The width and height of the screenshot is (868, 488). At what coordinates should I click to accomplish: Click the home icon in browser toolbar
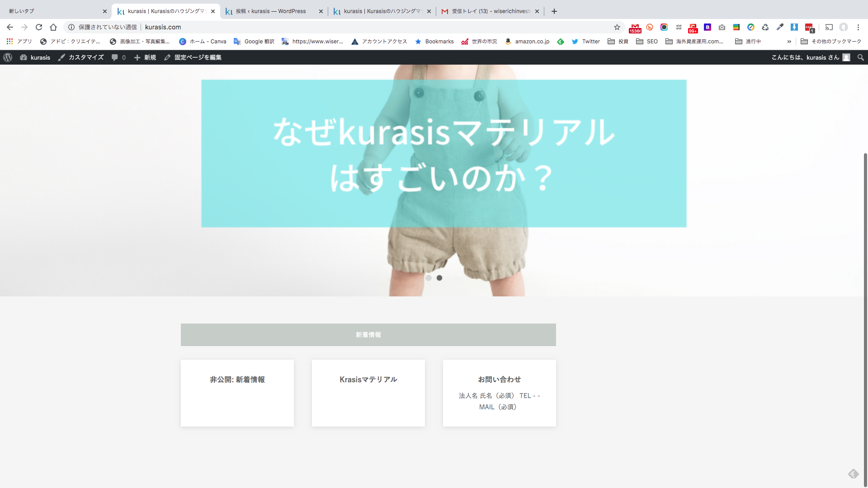point(53,27)
